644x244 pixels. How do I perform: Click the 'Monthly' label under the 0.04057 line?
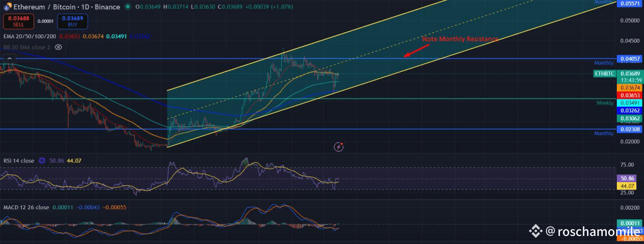click(604, 63)
